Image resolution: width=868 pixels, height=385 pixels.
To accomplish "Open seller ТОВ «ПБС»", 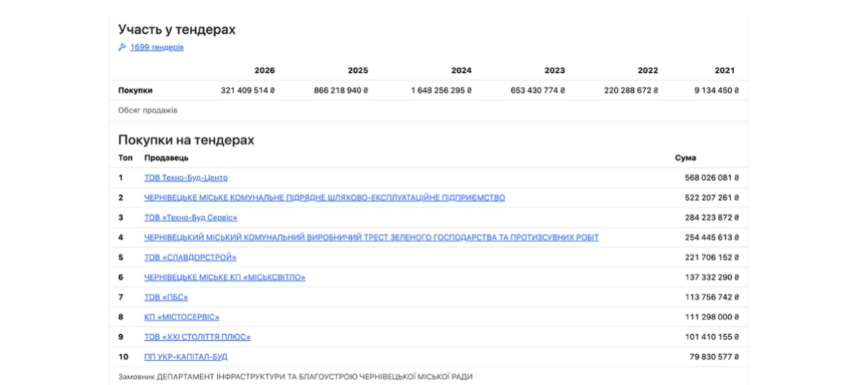I will tap(166, 297).
